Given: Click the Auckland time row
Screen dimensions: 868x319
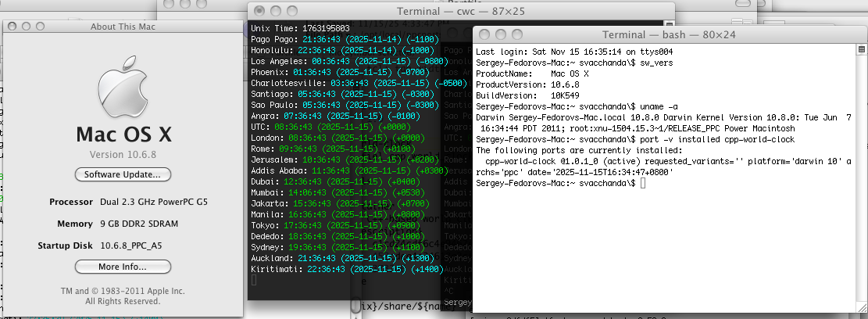Looking at the screenshot, I should [x=342, y=259].
